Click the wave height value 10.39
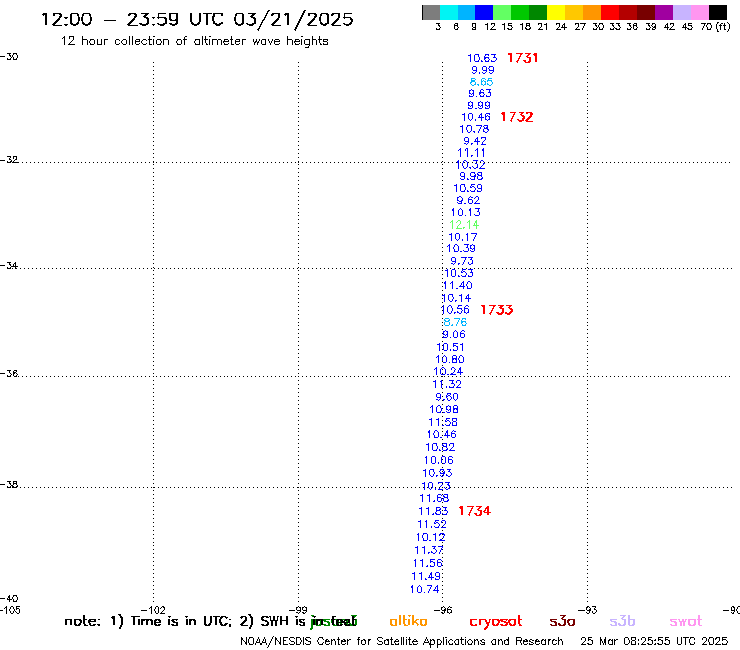The width and height of the screenshot is (740, 650). [x=461, y=248]
